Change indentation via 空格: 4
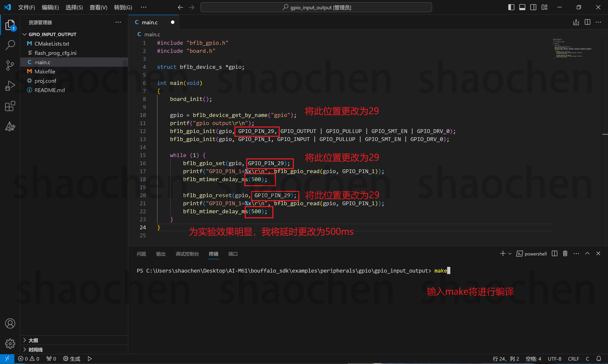The image size is (608, 364). (533, 359)
